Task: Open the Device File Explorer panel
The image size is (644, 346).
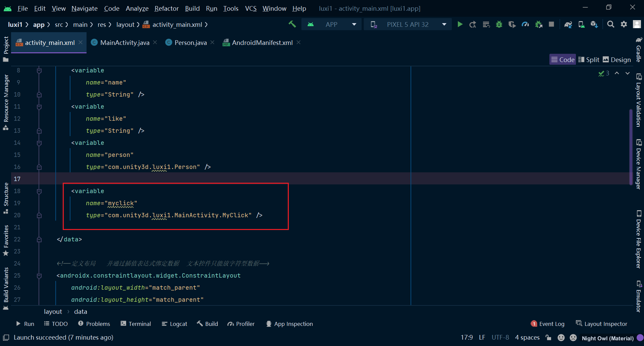Action: click(x=639, y=239)
